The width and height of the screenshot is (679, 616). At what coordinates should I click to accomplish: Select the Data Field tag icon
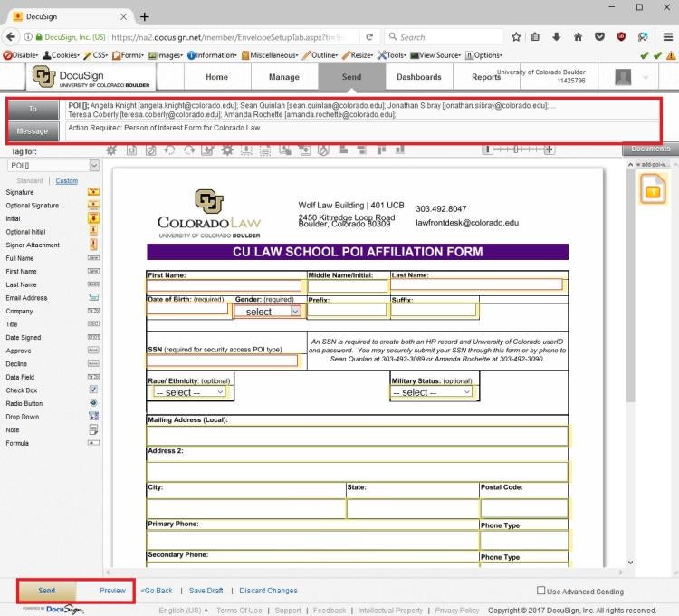click(x=93, y=377)
